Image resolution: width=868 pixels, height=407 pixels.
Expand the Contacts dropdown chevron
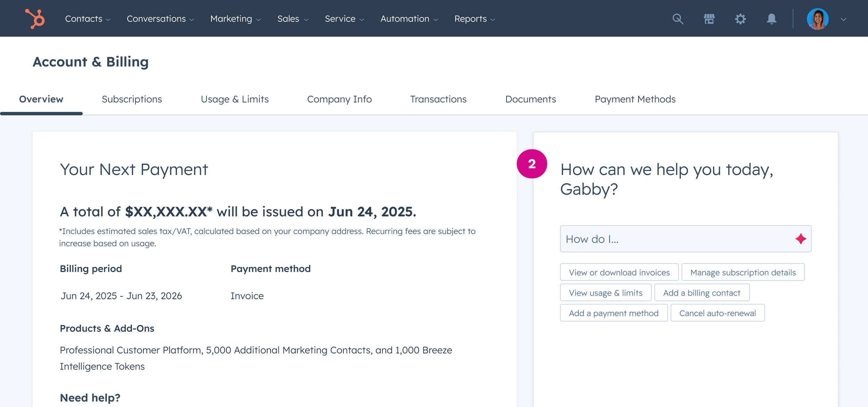tap(108, 20)
